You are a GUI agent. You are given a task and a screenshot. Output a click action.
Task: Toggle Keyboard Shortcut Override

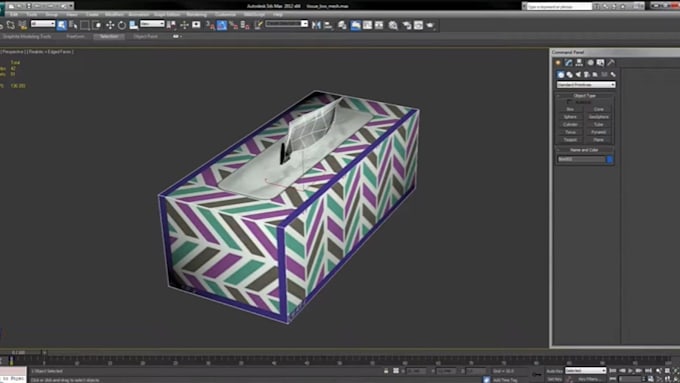click(x=196, y=25)
